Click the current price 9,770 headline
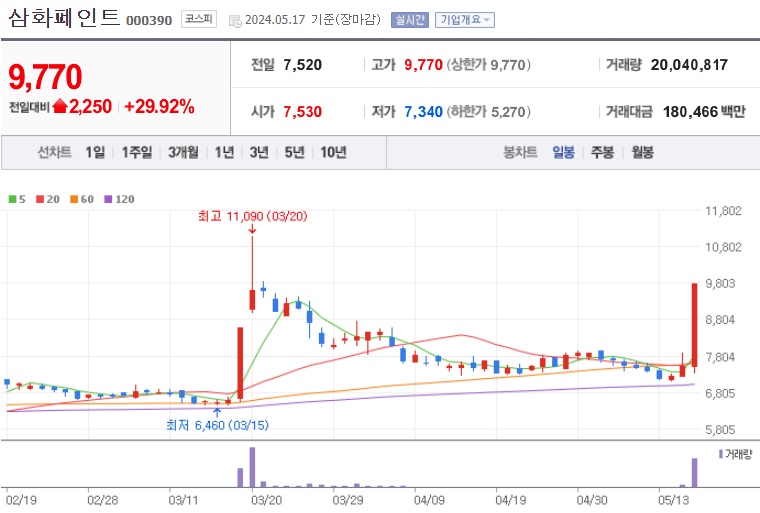The image size is (760, 513). (x=46, y=77)
